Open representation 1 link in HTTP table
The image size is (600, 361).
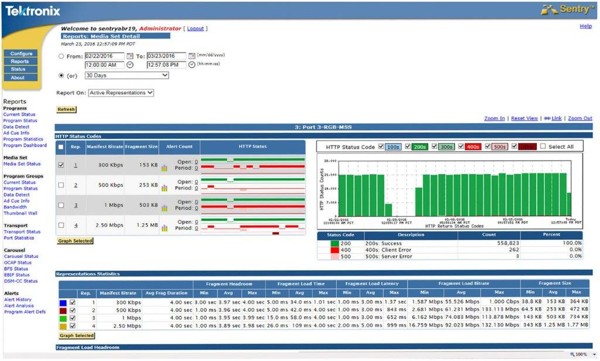pos(75,165)
